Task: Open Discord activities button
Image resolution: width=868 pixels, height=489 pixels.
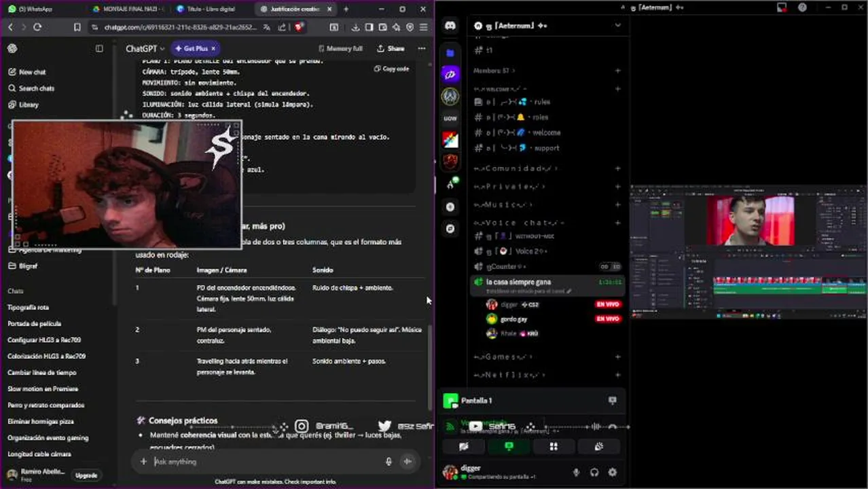Action: click(554, 446)
